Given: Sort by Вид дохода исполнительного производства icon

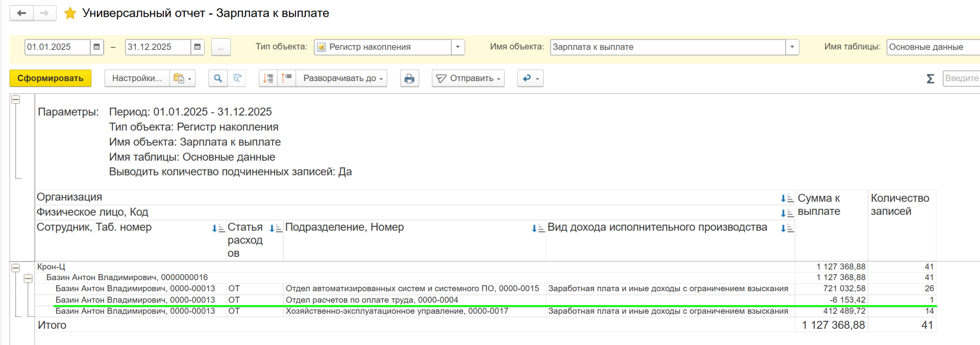Looking at the screenshot, I should [787, 228].
